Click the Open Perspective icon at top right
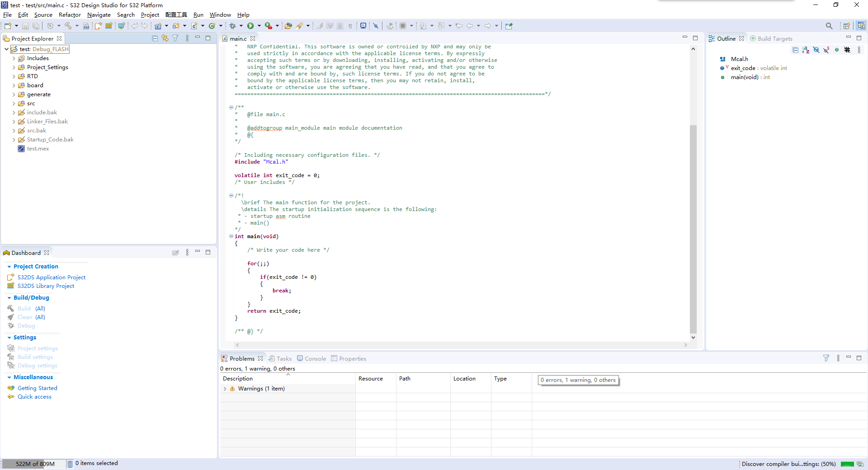This screenshot has height=470, width=868. click(846, 26)
